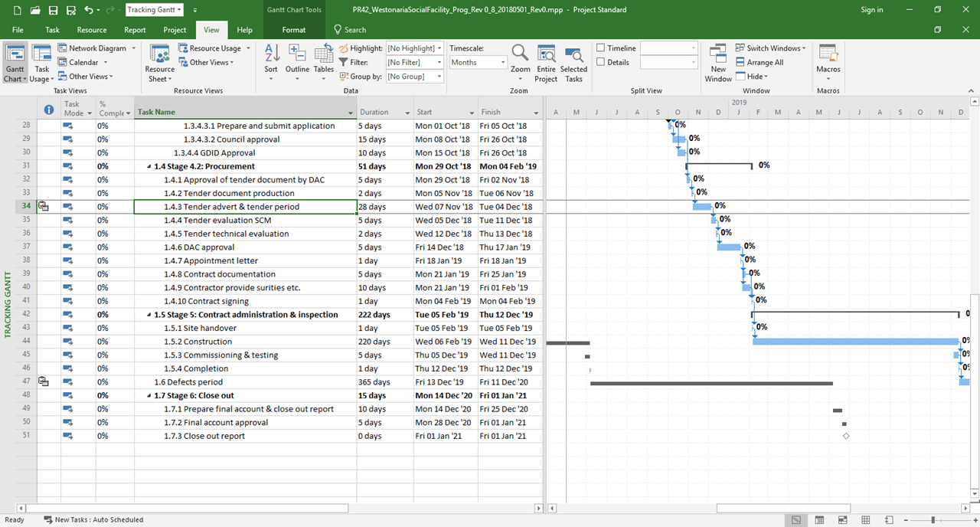Open the File tab
This screenshot has width=980, height=527.
17,30
